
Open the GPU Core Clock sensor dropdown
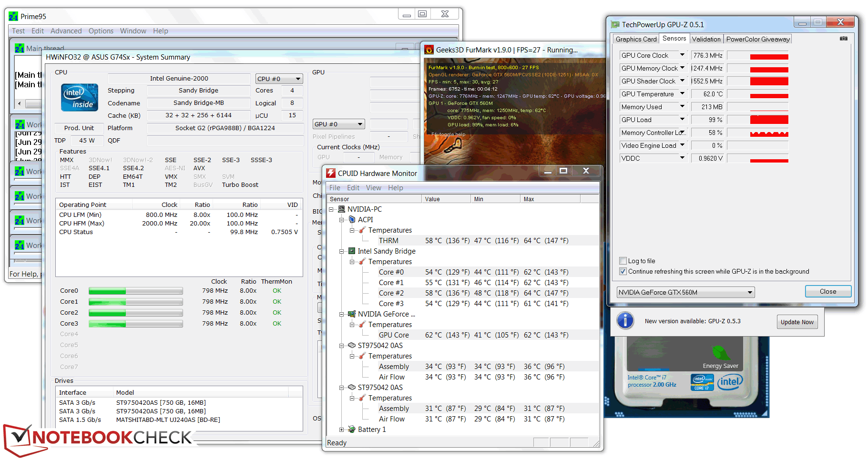[682, 55]
